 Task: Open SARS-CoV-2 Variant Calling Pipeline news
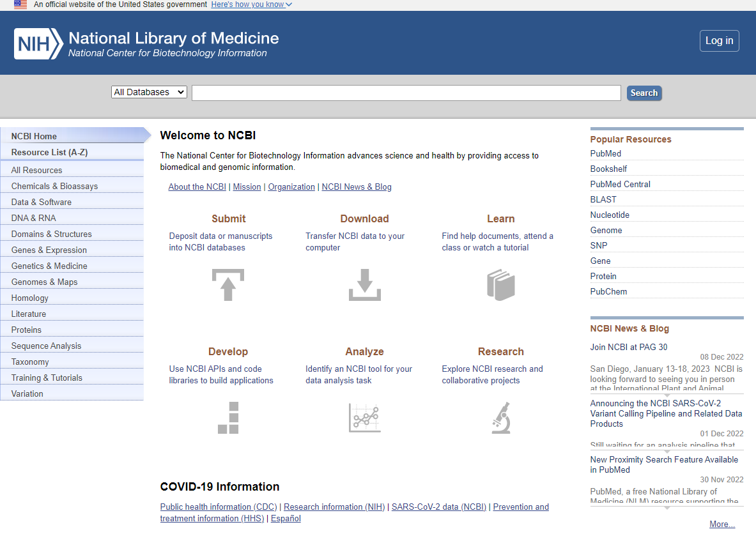point(667,413)
